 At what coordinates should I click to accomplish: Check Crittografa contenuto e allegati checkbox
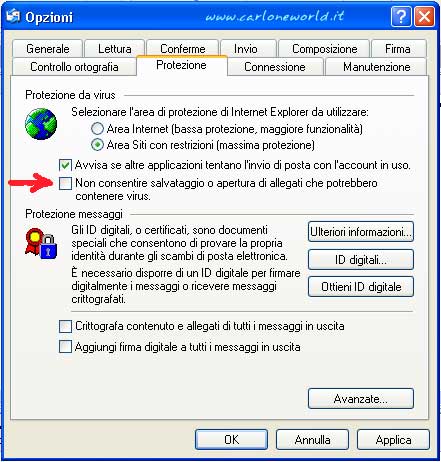[x=65, y=326]
